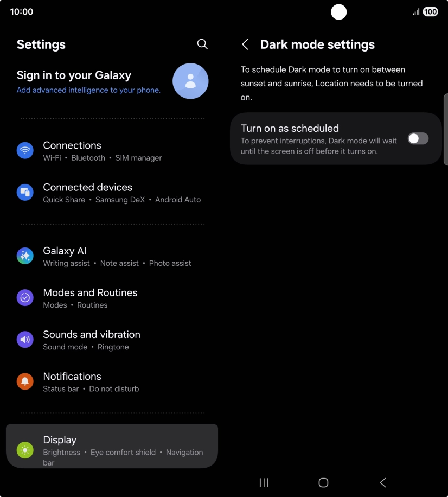Enable the Turn on as scheduled toggle
This screenshot has width=448, height=497.
[x=418, y=138]
